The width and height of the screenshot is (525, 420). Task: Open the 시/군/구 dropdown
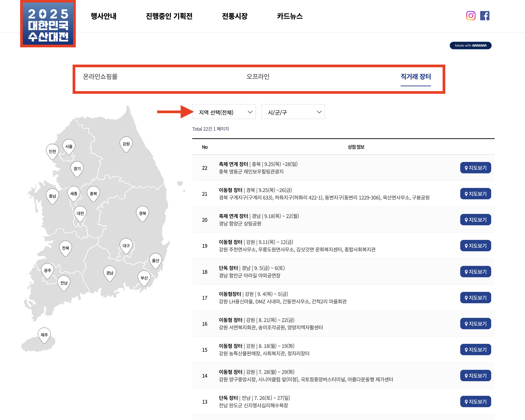click(x=293, y=112)
